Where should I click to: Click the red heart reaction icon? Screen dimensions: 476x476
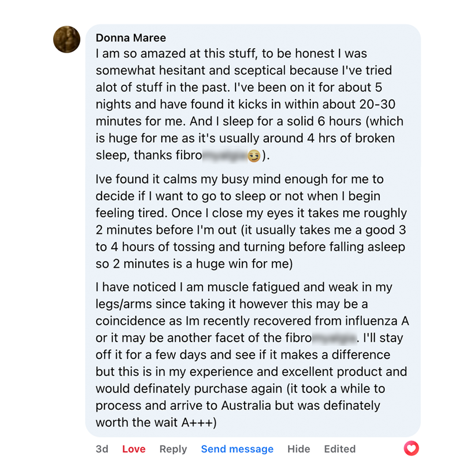click(x=411, y=449)
